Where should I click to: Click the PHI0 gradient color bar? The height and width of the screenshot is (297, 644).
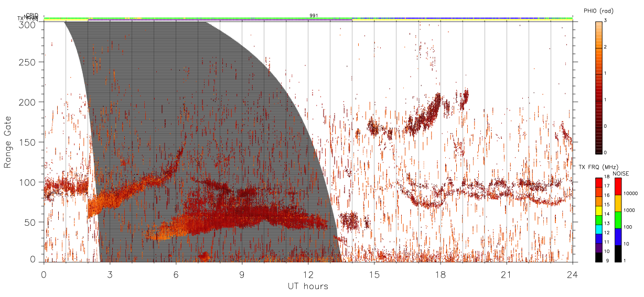tap(598, 87)
